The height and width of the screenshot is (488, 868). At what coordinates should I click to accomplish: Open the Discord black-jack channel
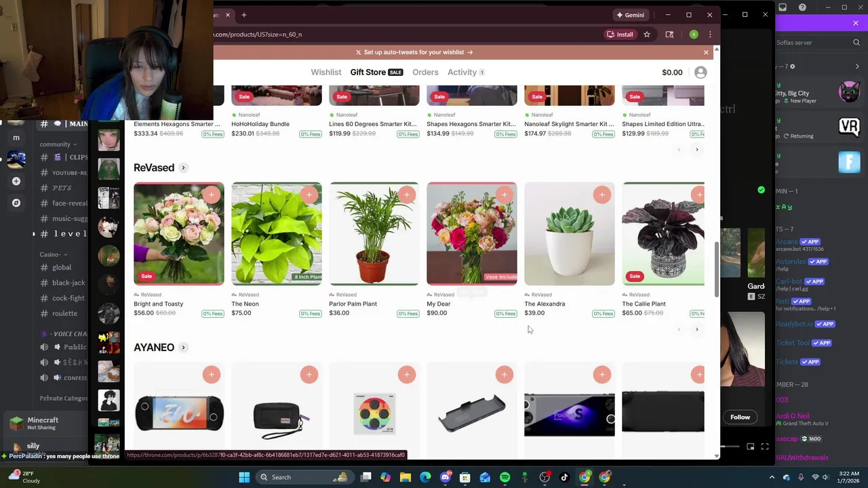coord(61,283)
